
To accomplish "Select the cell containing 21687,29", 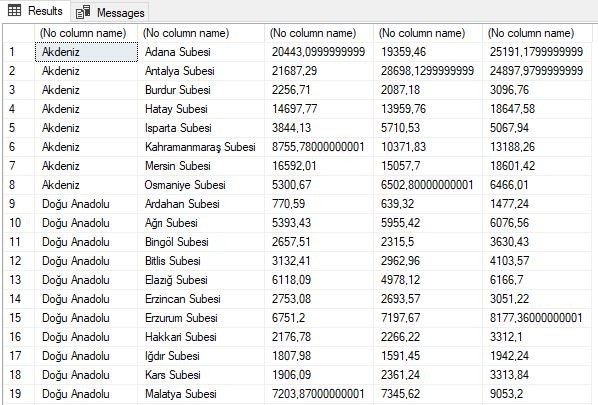I will 319,71.
